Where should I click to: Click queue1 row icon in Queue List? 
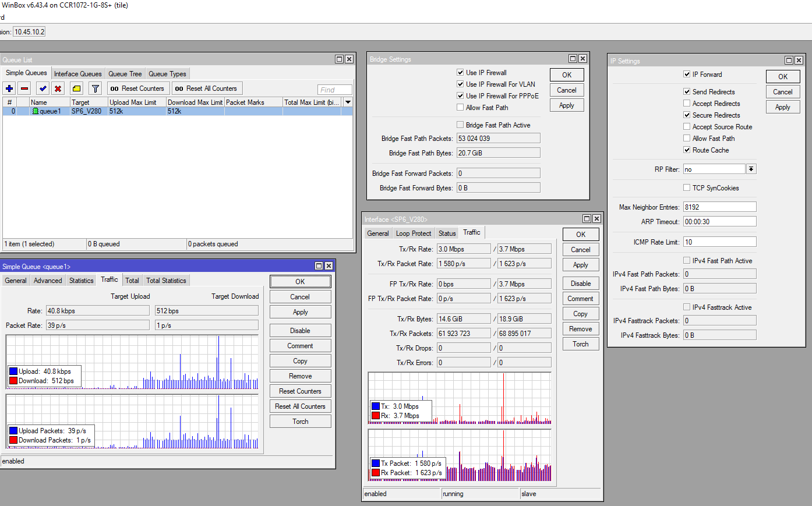36,111
